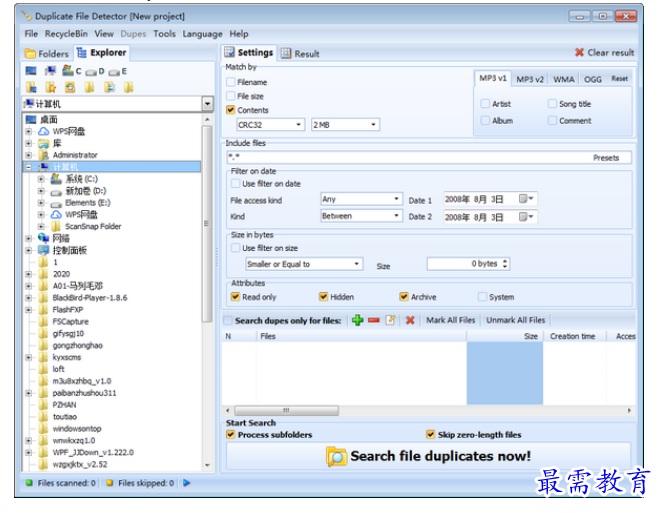The width and height of the screenshot is (659, 513).
Task: Click the red minus remove file icon
Action: pos(374,320)
